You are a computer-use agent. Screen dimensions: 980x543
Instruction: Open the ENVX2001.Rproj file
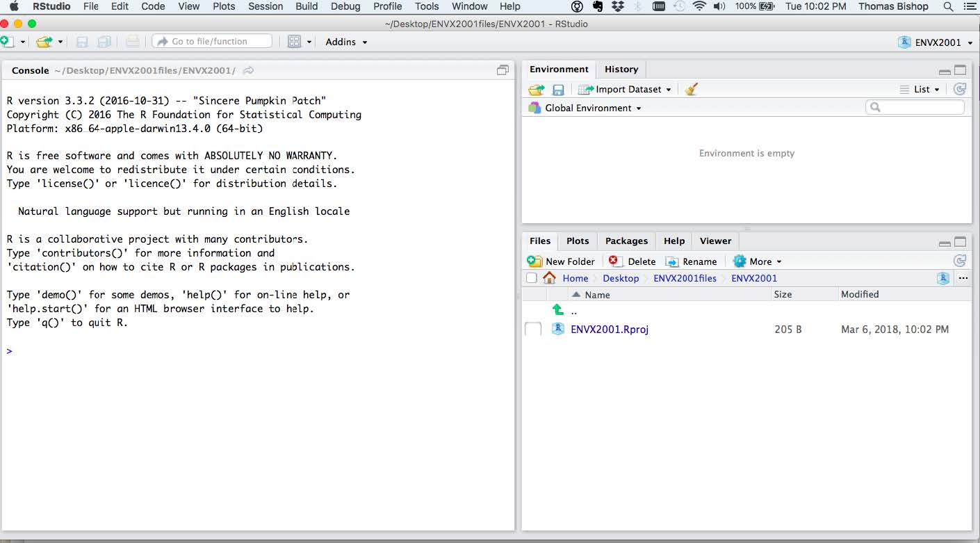click(x=610, y=330)
